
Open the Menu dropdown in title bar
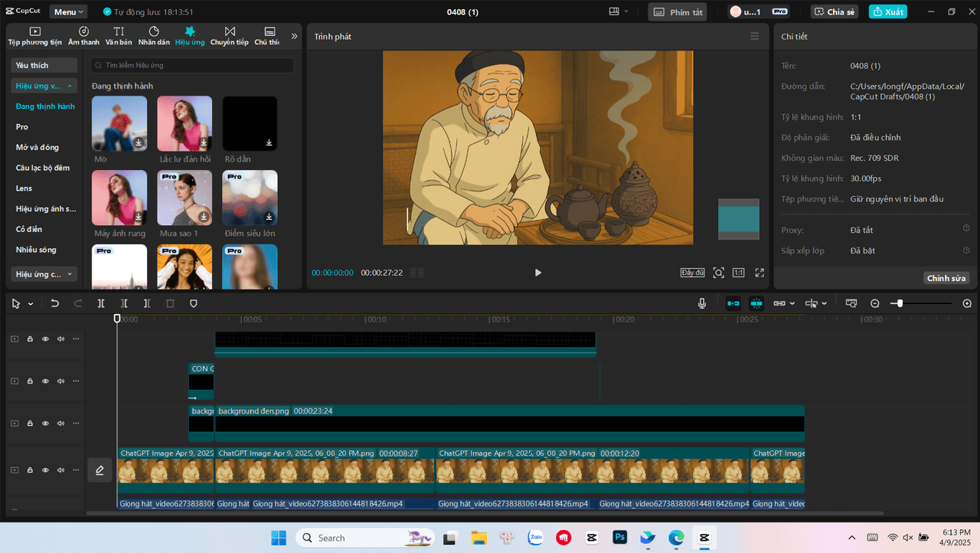68,11
